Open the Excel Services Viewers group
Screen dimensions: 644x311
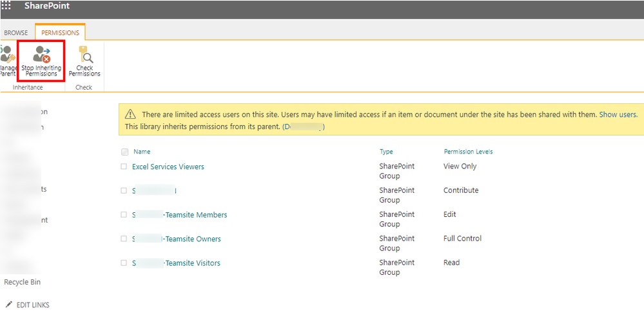pos(168,167)
